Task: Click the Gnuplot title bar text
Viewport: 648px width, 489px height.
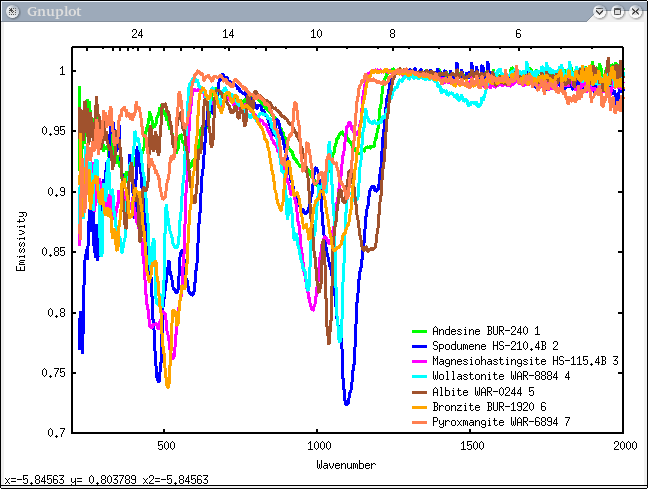Action: pyautogui.click(x=54, y=12)
